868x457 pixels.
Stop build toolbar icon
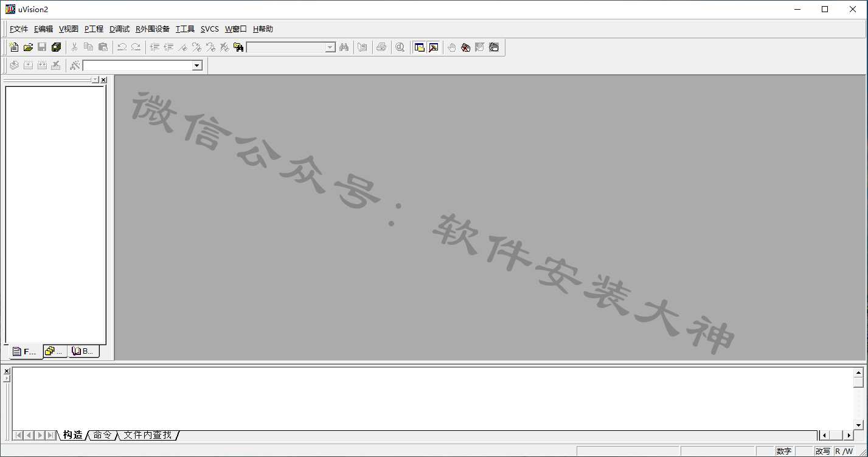[x=56, y=65]
